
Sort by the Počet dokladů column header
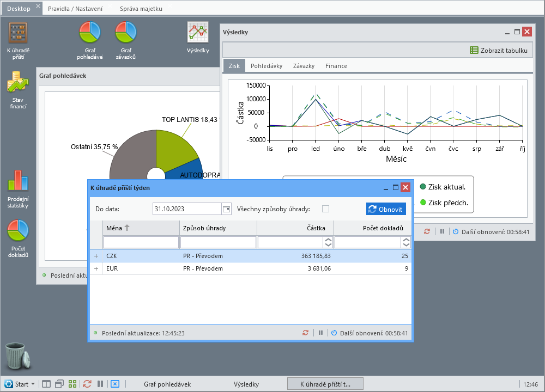(x=373, y=228)
